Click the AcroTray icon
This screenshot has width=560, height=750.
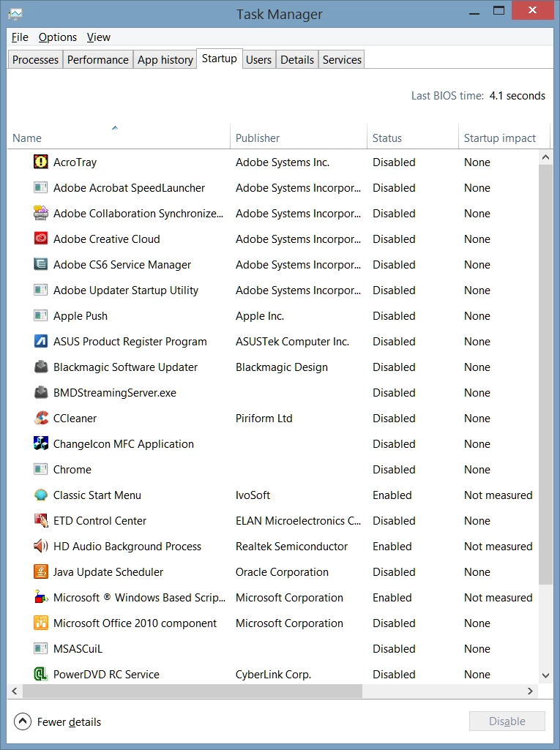point(41,162)
